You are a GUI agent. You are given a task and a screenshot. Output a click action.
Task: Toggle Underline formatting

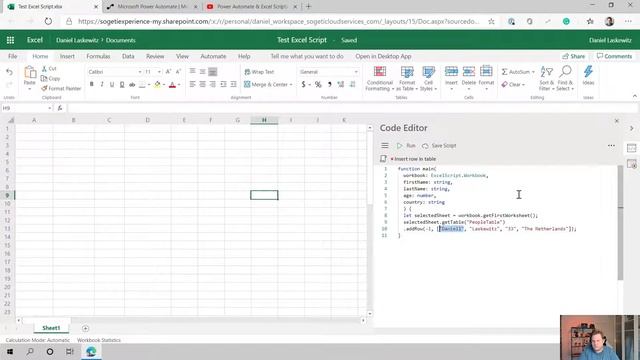pyautogui.click(x=112, y=84)
